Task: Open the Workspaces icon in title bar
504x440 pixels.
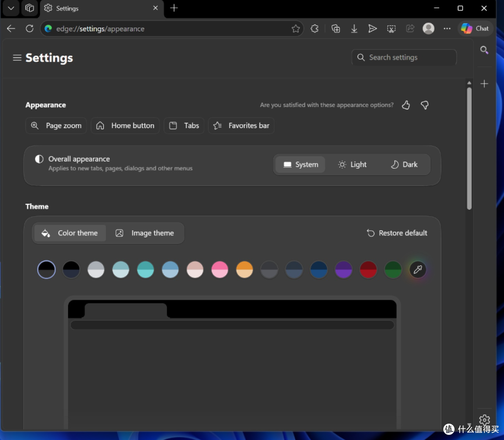Action: coord(29,8)
